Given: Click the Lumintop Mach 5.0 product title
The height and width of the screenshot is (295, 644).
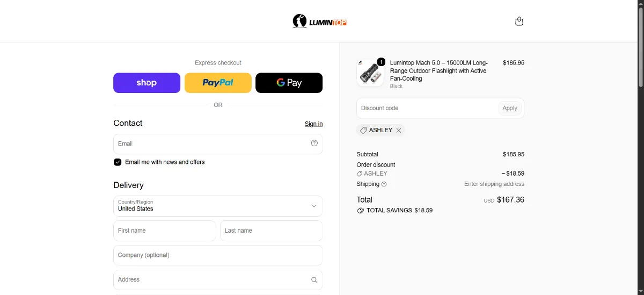Looking at the screenshot, I should tap(439, 70).
